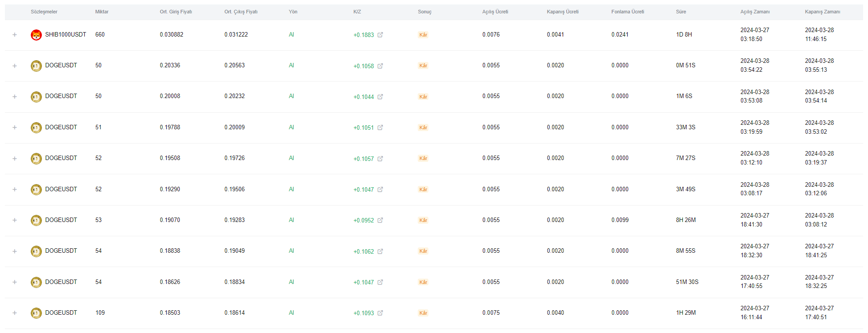Image resolution: width=868 pixels, height=333 pixels.
Task: Click the DOGE coin icon in the 0.19070 entry row
Action: (x=36, y=221)
